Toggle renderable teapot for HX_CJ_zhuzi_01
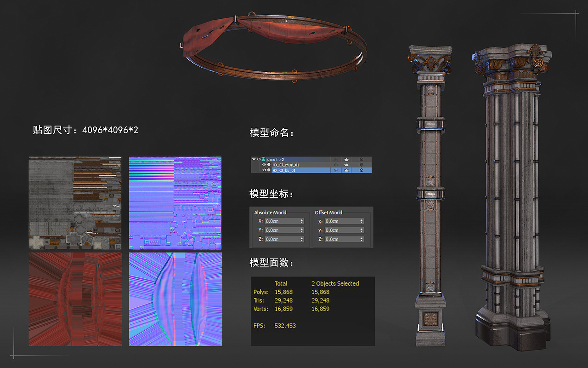The height and width of the screenshot is (368, 588). (346, 165)
